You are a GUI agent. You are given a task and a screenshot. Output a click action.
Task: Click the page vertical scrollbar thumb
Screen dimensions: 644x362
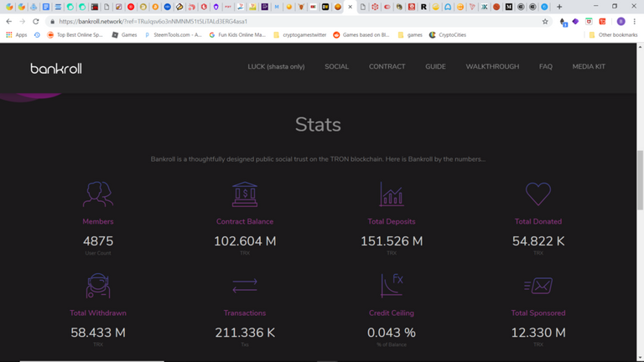(x=640, y=181)
